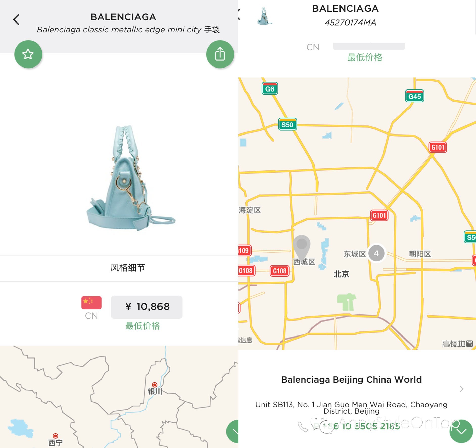The height and width of the screenshot is (448, 476).
Task: Tap the 最低价格 link under the price
Action: pyautogui.click(x=143, y=326)
